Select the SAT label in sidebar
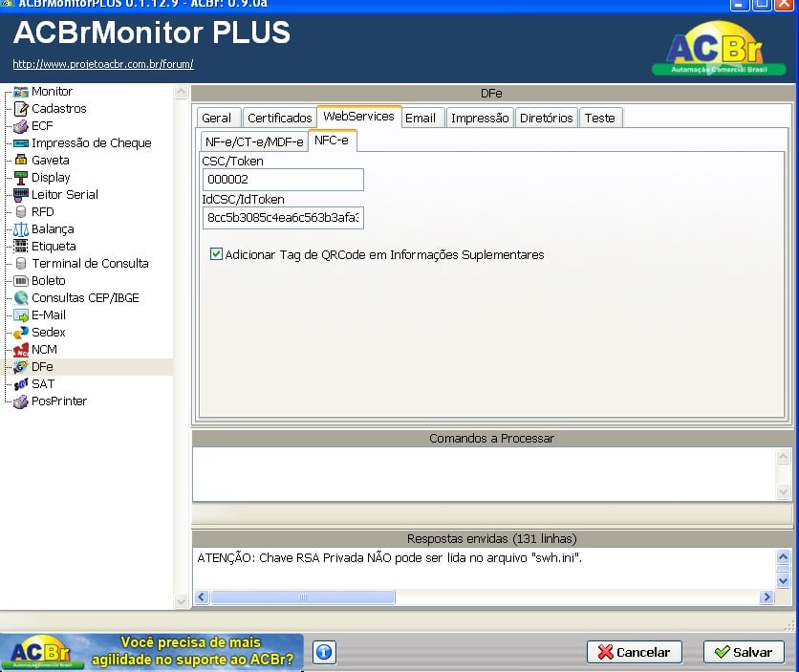Image resolution: width=799 pixels, height=672 pixels. (x=43, y=384)
